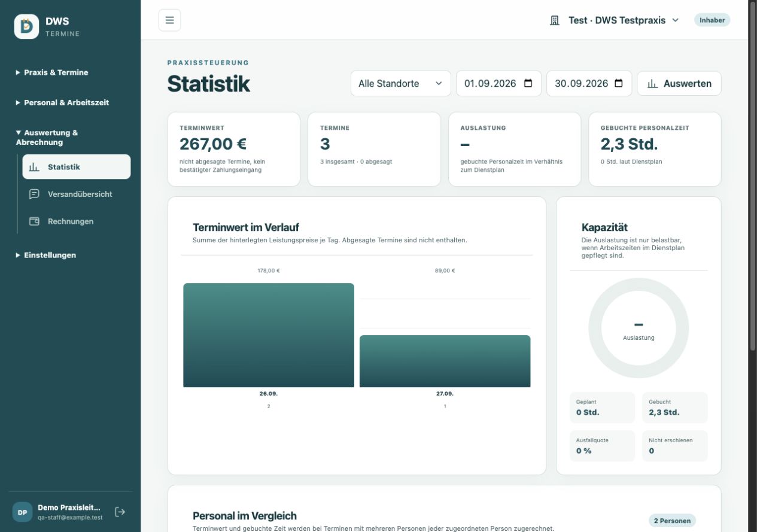
Task: Expand the Praxis & Termine section
Action: 52,72
